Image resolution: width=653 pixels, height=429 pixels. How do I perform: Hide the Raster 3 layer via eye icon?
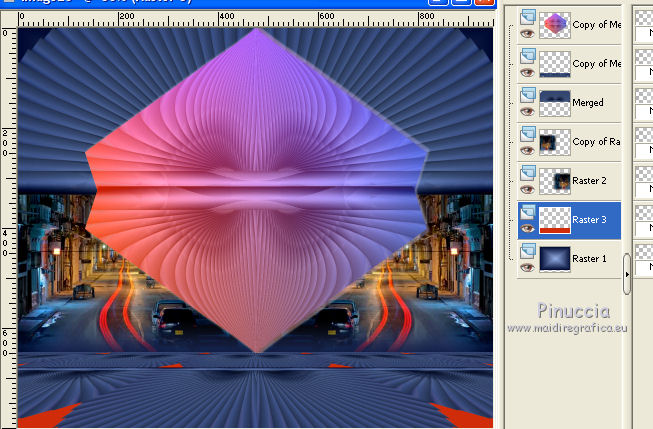click(x=528, y=228)
